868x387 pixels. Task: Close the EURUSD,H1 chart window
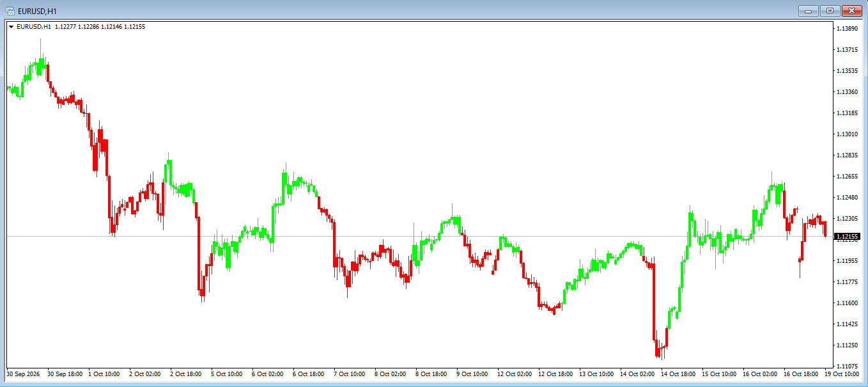pos(851,10)
